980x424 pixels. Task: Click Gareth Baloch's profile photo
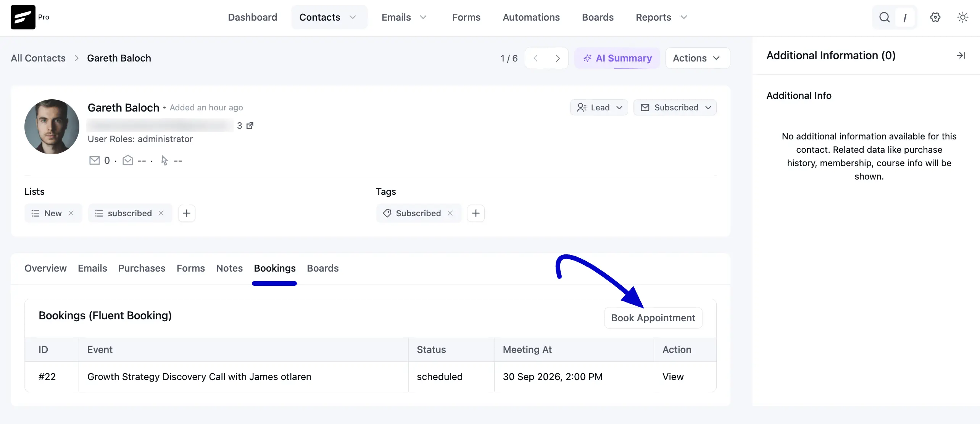coord(52,127)
